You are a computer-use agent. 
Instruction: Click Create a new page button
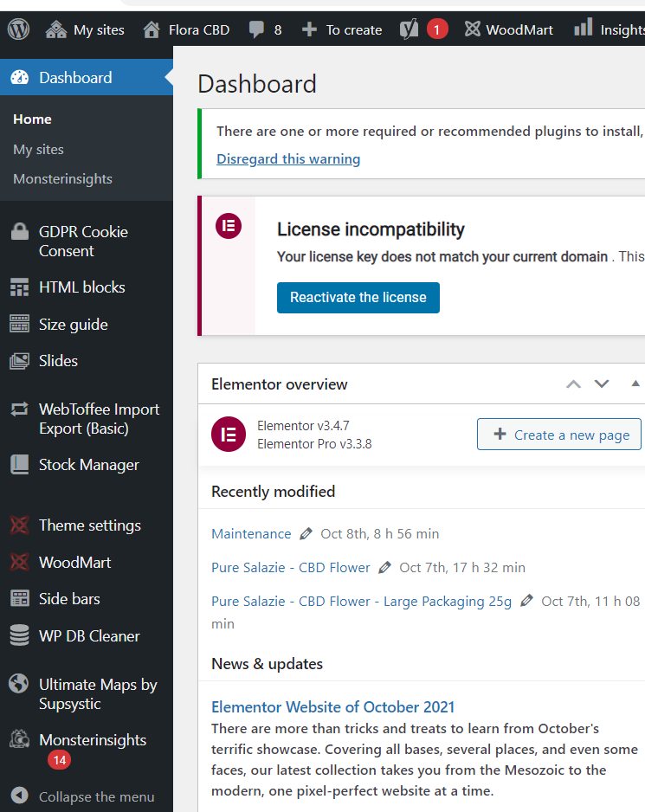[x=559, y=434]
